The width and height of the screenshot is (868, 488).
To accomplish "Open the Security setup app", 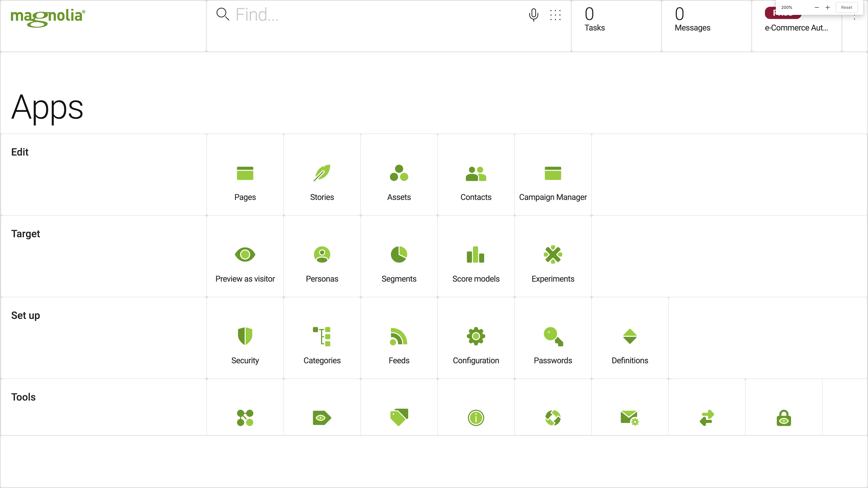I will click(245, 346).
